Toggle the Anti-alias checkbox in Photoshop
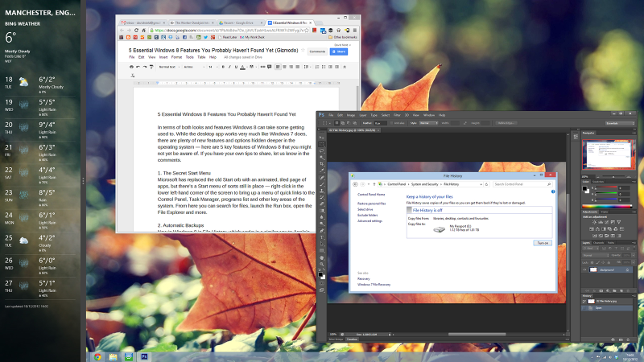 coord(391,123)
